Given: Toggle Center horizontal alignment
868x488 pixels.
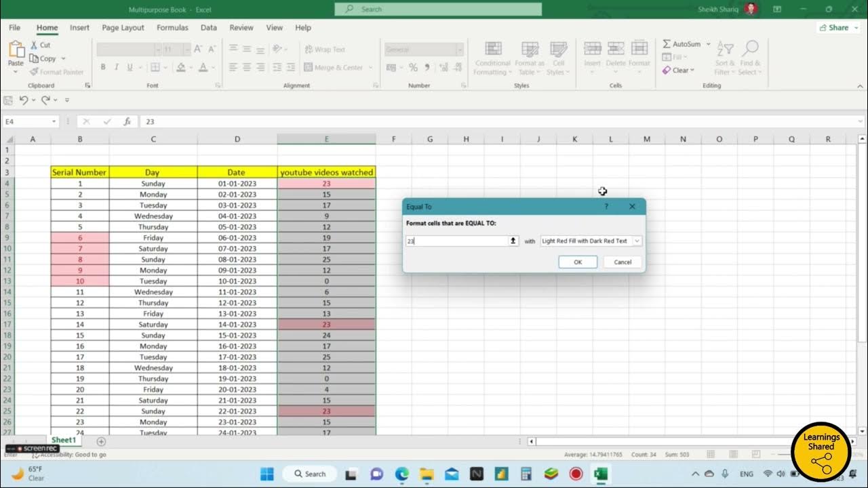Looking at the screenshot, I should click(x=247, y=67).
